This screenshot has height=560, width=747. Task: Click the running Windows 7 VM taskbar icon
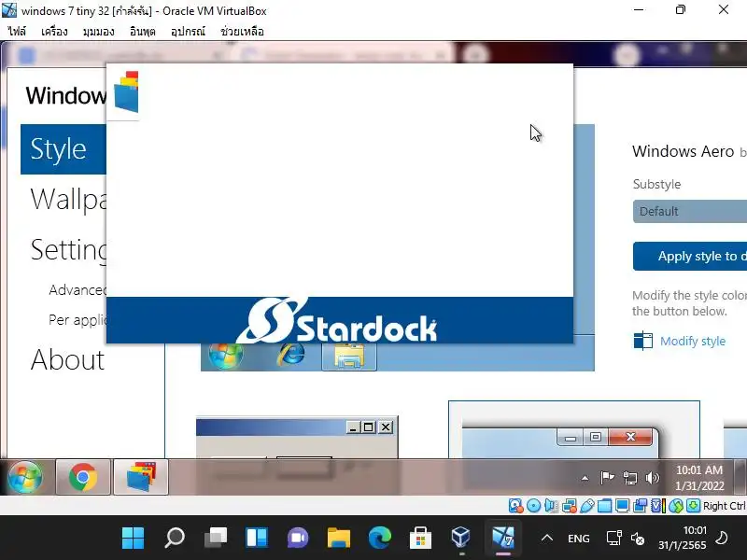pyautogui.click(x=503, y=539)
